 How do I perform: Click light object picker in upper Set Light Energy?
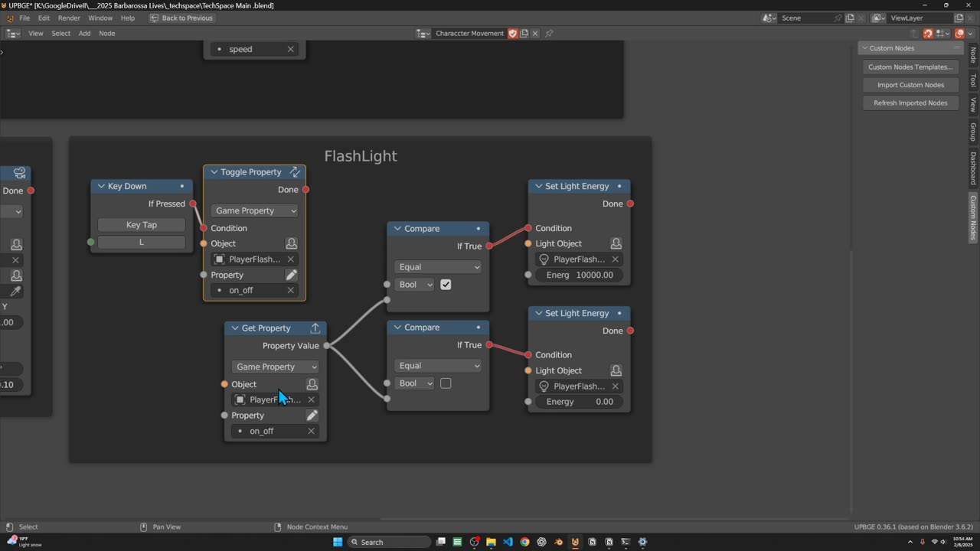(616, 243)
